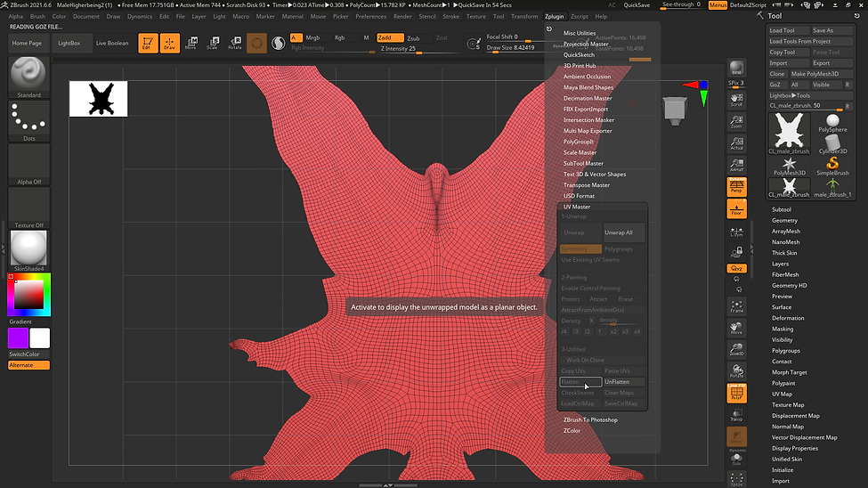Toggle Symmetry in UV Master
This screenshot has width=868, height=488.
point(580,248)
